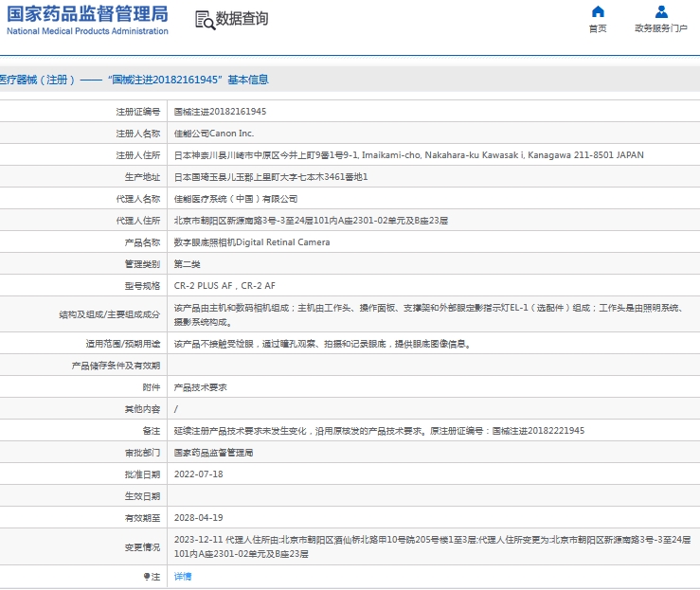Select the structure composition description text

pyautogui.click(x=429, y=314)
